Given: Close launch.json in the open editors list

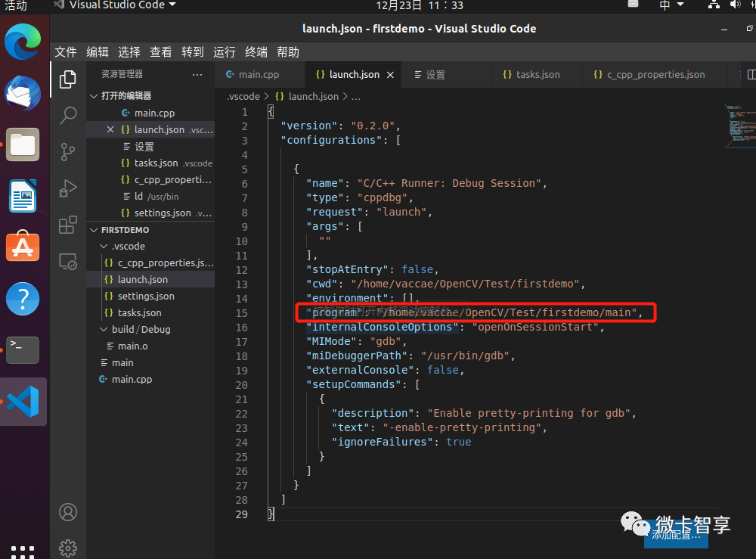Looking at the screenshot, I should tap(110, 129).
